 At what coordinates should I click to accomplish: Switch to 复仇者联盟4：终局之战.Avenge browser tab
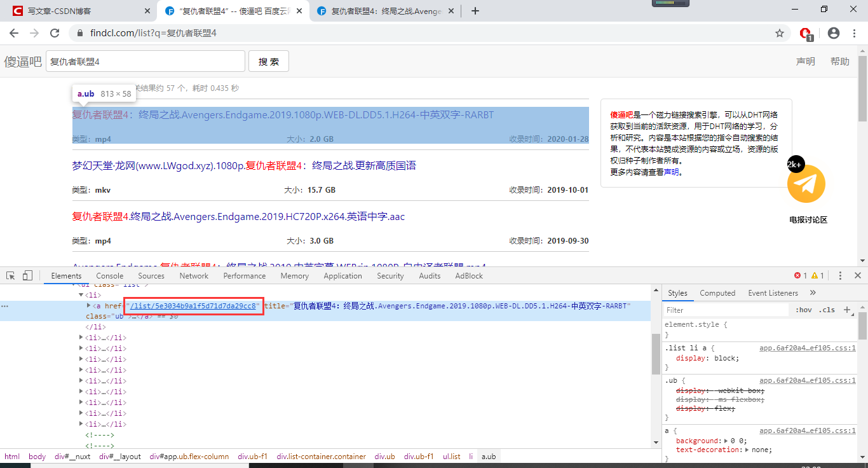click(385, 11)
